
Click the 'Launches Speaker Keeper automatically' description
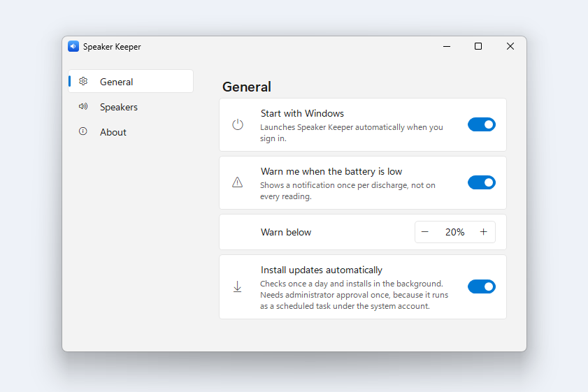tap(352, 133)
